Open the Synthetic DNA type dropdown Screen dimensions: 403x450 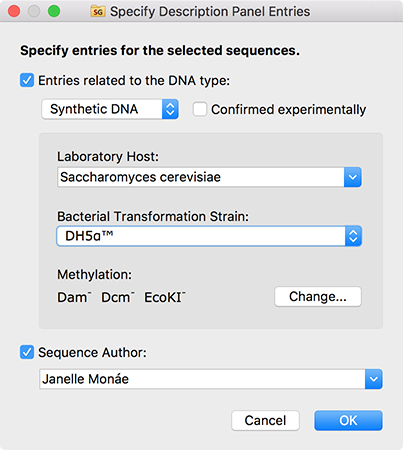click(110, 109)
